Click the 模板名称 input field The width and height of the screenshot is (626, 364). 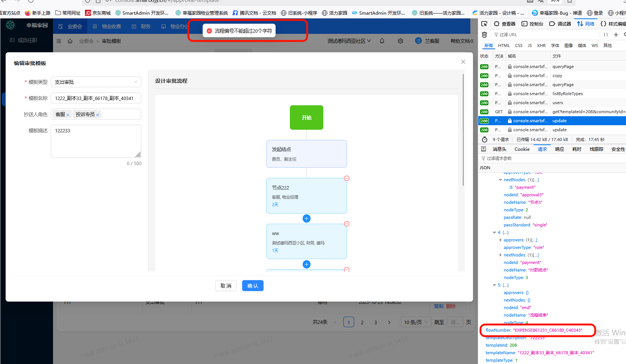tap(96, 98)
